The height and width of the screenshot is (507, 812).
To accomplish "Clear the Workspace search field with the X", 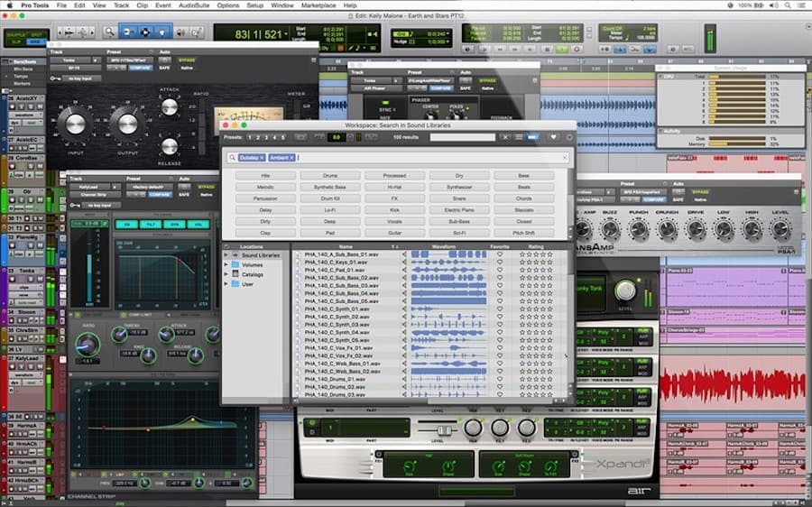I will pyautogui.click(x=565, y=158).
